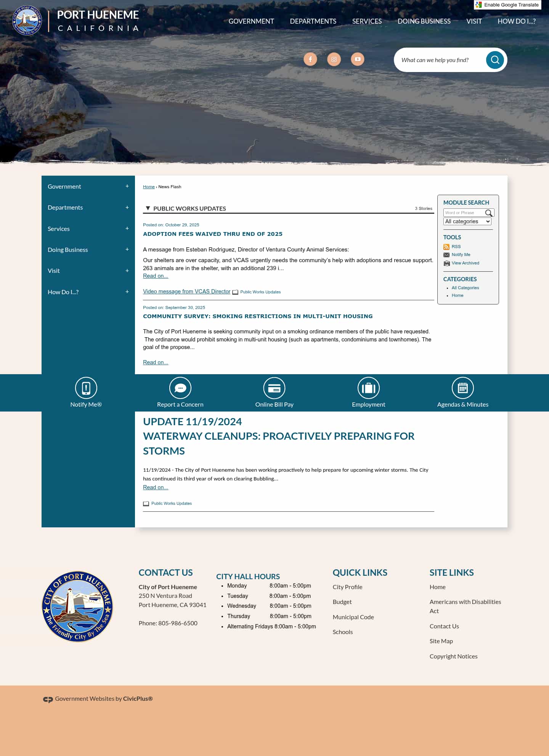Click category icon beside Video message link
Viewport: 549px width, 756px height.
click(x=235, y=292)
